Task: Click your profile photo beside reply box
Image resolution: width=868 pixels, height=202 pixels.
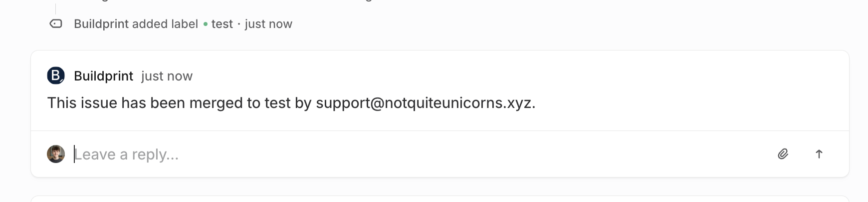Action: coord(56,154)
